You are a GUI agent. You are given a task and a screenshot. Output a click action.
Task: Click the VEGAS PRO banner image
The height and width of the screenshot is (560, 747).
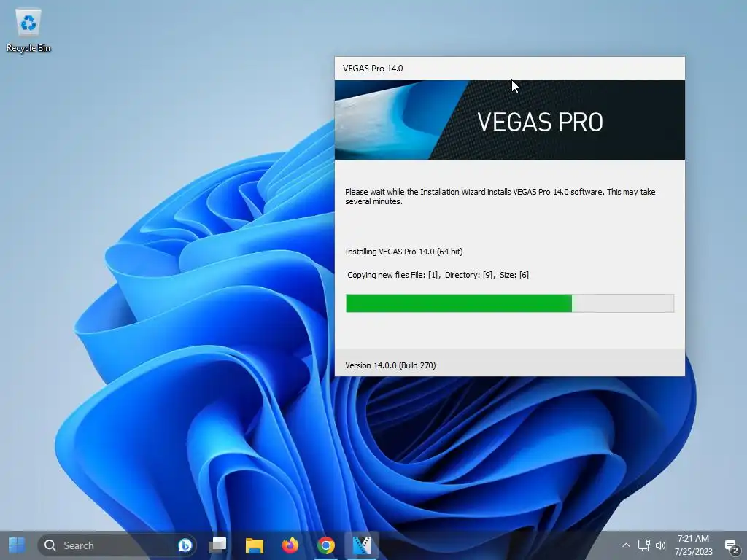tap(510, 120)
